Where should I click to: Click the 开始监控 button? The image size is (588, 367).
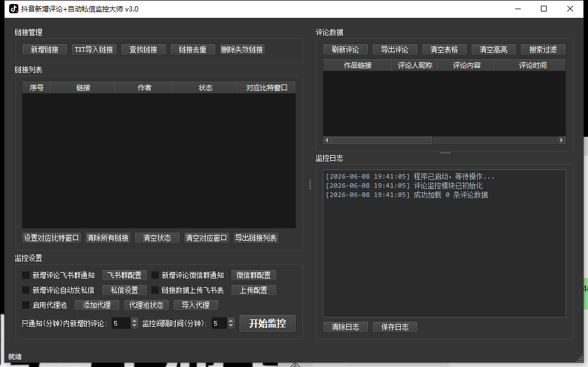click(x=268, y=323)
